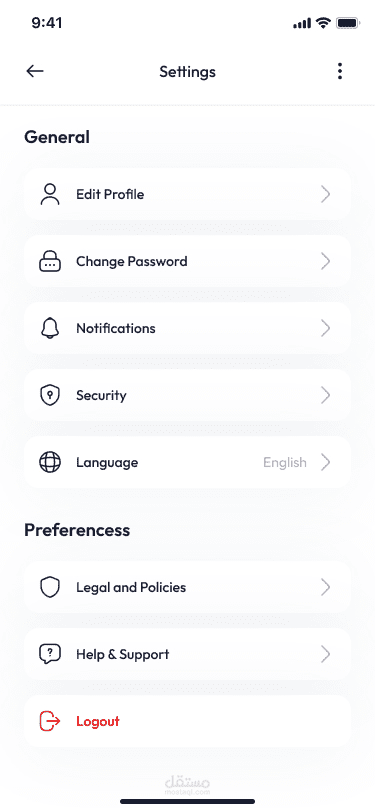Tap the red Logout text

coord(98,721)
